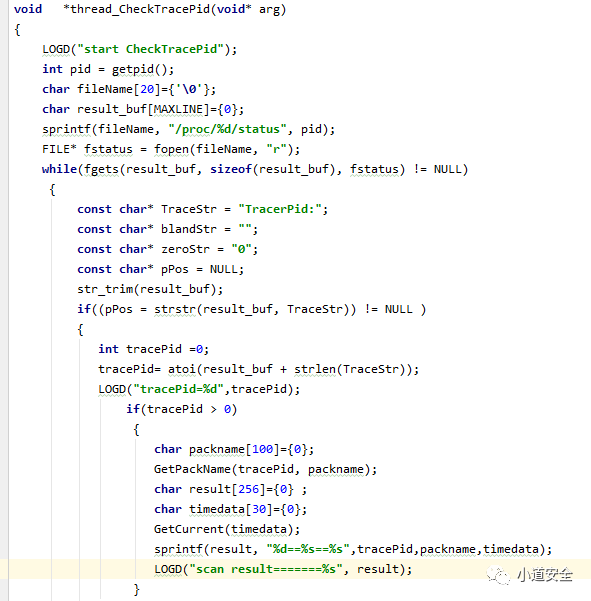Click the timedata[30] declaration
The image size is (591, 601).
pyautogui.click(x=230, y=509)
